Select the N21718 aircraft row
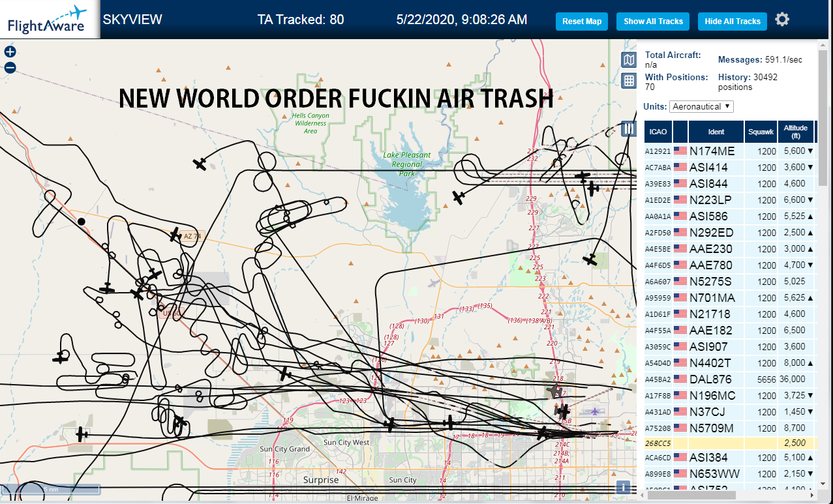Image resolution: width=833 pixels, height=504 pixels. pyautogui.click(x=731, y=314)
